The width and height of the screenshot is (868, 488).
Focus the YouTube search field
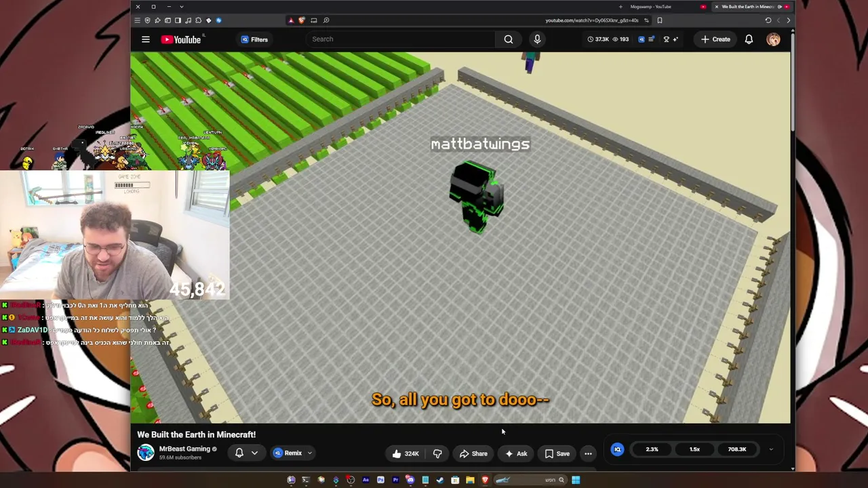pyautogui.click(x=400, y=39)
